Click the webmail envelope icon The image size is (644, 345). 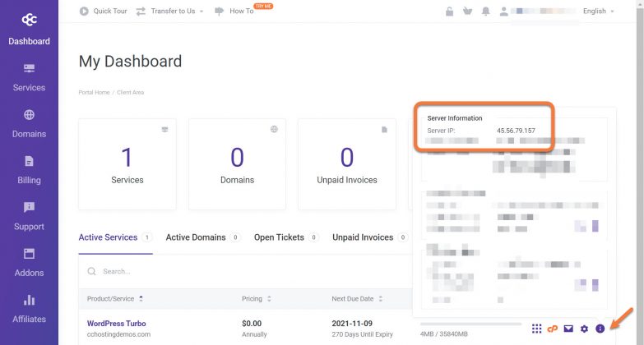click(568, 329)
